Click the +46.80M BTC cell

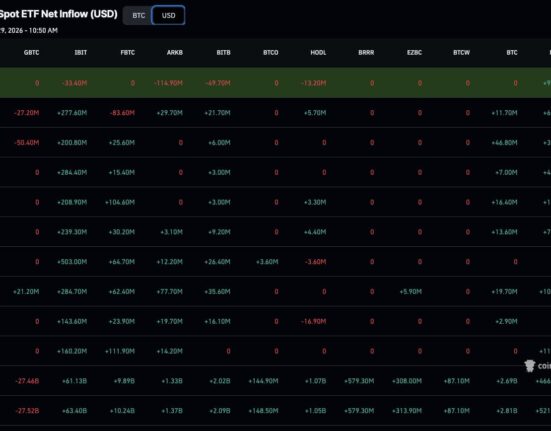click(504, 143)
